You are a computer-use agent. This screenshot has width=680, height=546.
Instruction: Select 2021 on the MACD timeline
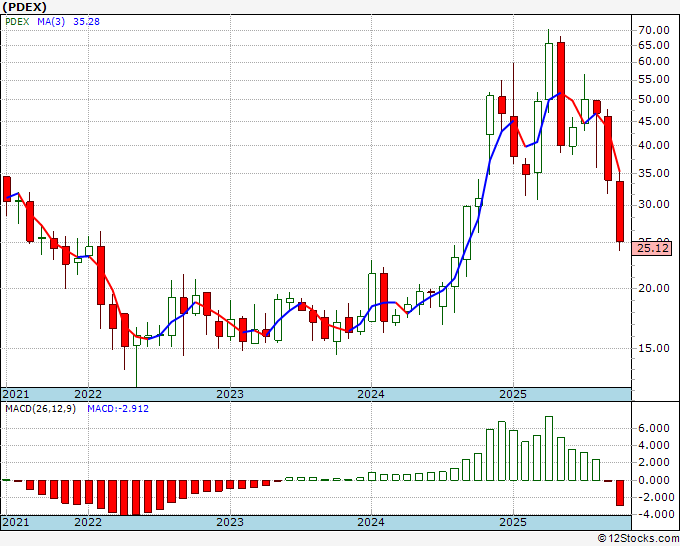[x=16, y=522]
